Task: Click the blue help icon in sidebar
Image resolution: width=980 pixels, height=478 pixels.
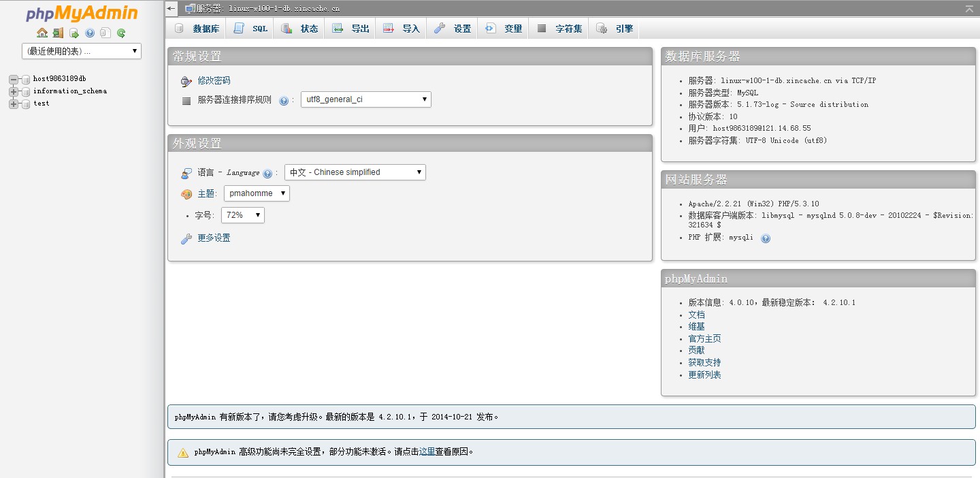Action: (90, 33)
